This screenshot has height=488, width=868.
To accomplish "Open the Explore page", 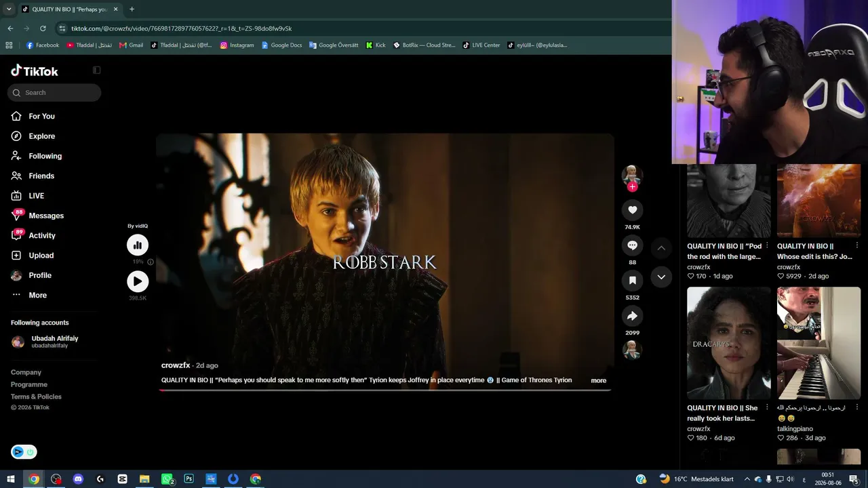I will pyautogui.click(x=42, y=136).
